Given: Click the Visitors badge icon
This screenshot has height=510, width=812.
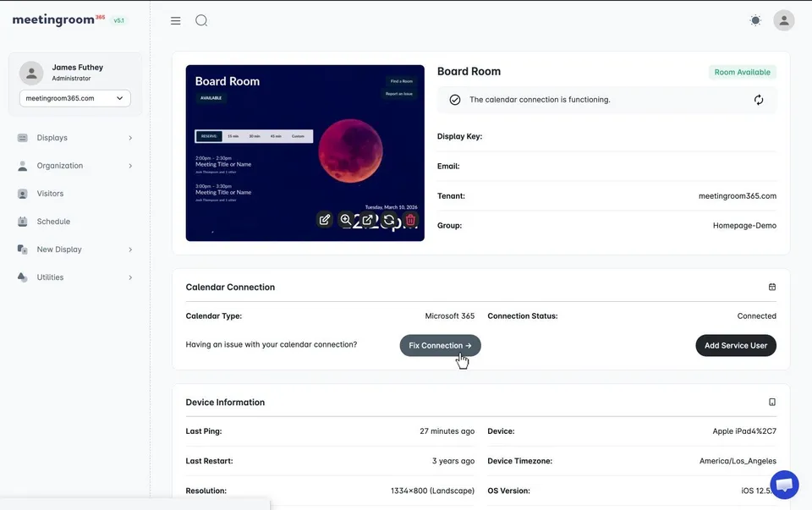Looking at the screenshot, I should click(x=22, y=194).
